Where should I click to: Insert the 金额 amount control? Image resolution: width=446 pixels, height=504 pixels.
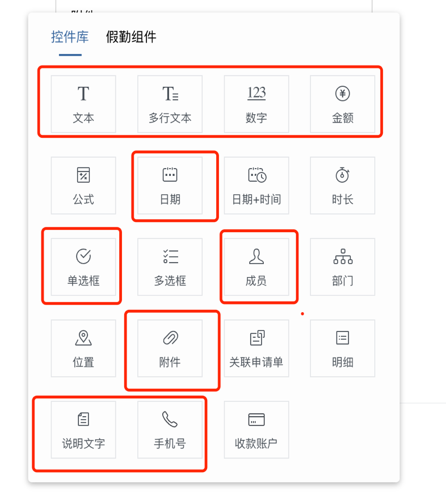[x=343, y=104]
